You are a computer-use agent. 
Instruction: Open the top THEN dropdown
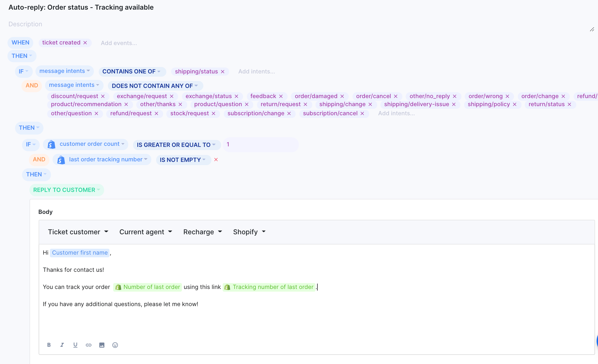click(x=22, y=56)
